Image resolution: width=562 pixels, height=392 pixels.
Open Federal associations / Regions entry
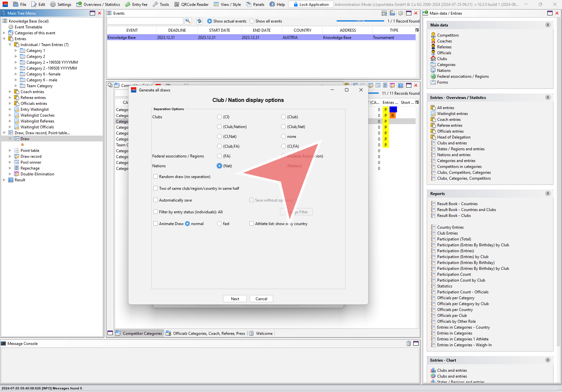463,76
